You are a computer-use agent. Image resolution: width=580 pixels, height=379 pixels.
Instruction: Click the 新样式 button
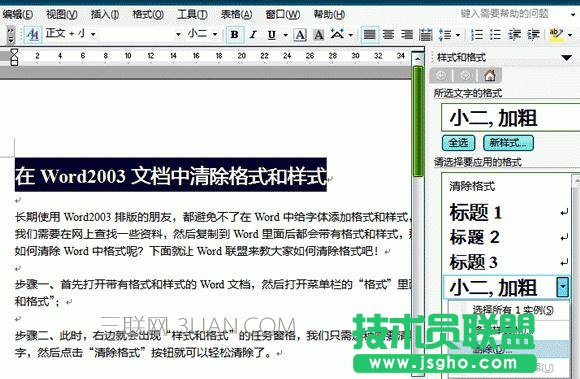point(508,143)
